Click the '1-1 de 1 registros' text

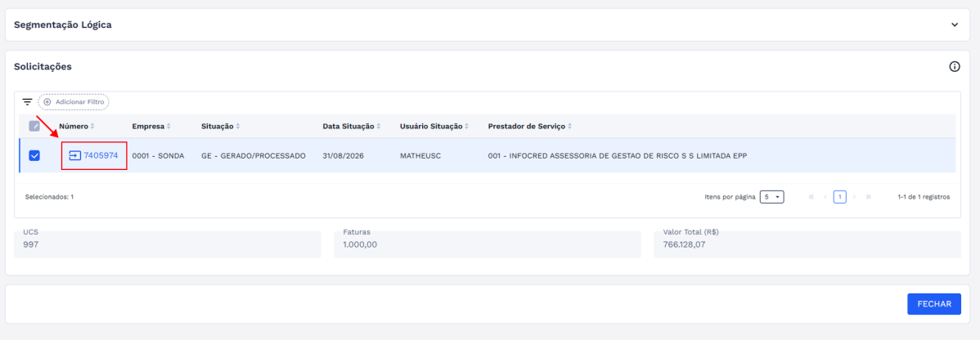924,197
